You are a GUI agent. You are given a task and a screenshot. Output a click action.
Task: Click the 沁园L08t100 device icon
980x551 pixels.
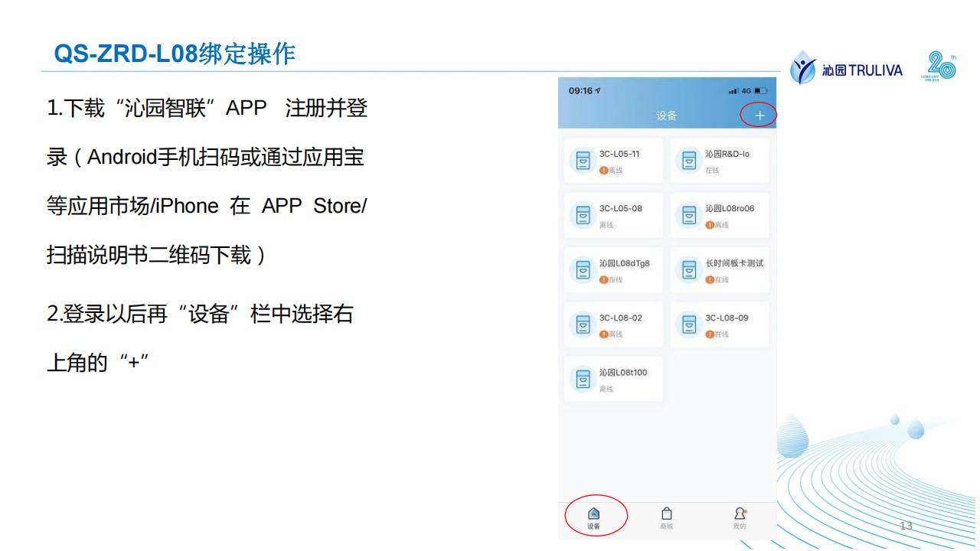click(x=583, y=380)
